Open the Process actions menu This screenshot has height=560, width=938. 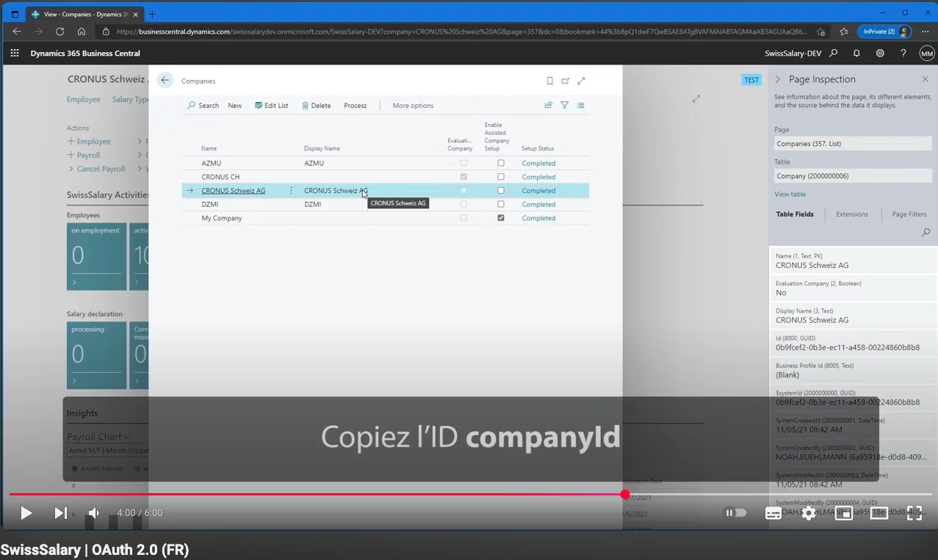click(x=355, y=106)
